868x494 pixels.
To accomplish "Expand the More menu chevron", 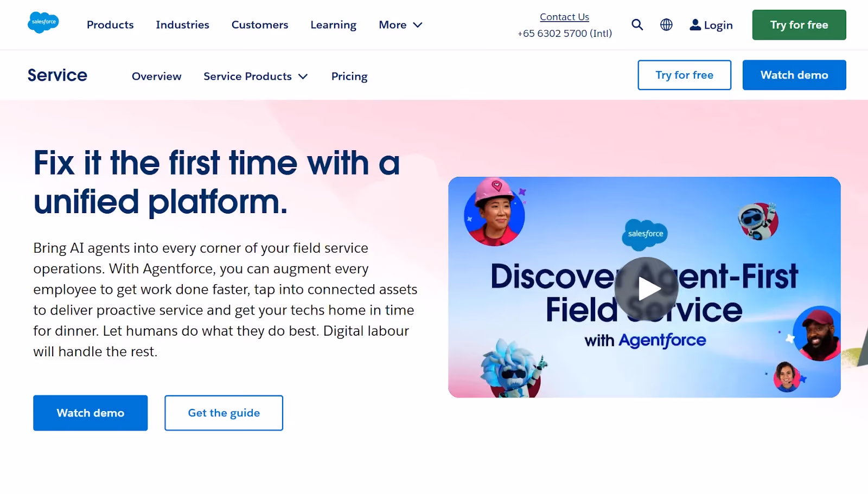I will [418, 25].
